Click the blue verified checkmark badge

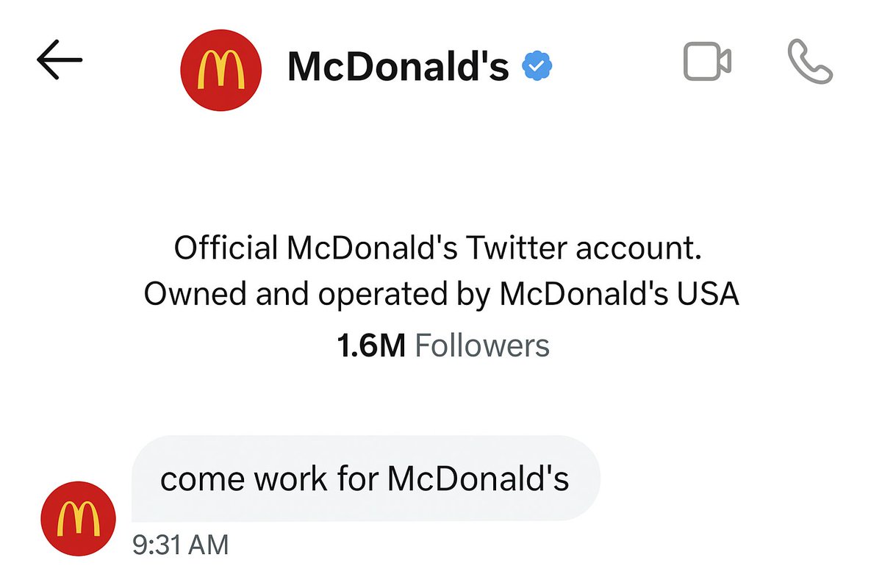[537, 68]
